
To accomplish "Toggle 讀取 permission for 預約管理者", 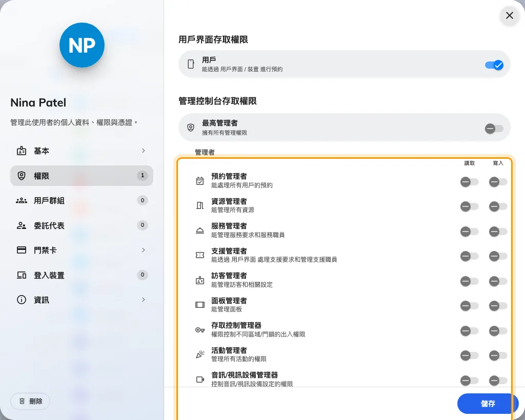I will (470, 182).
